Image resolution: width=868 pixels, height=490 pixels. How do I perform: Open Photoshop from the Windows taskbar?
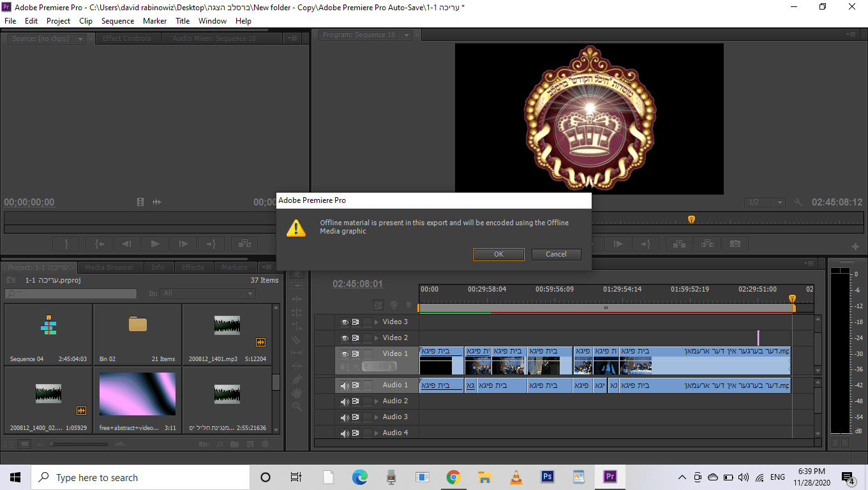coord(547,477)
